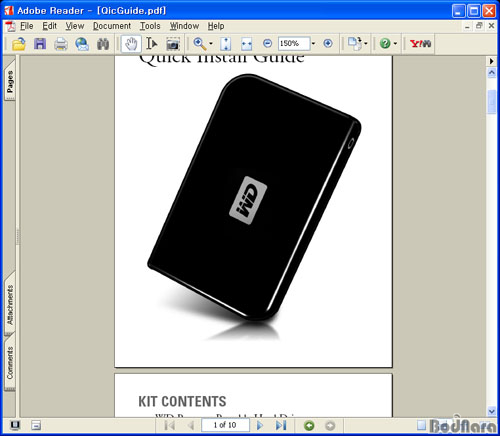Activate the Snapshot camera tool

(173, 44)
